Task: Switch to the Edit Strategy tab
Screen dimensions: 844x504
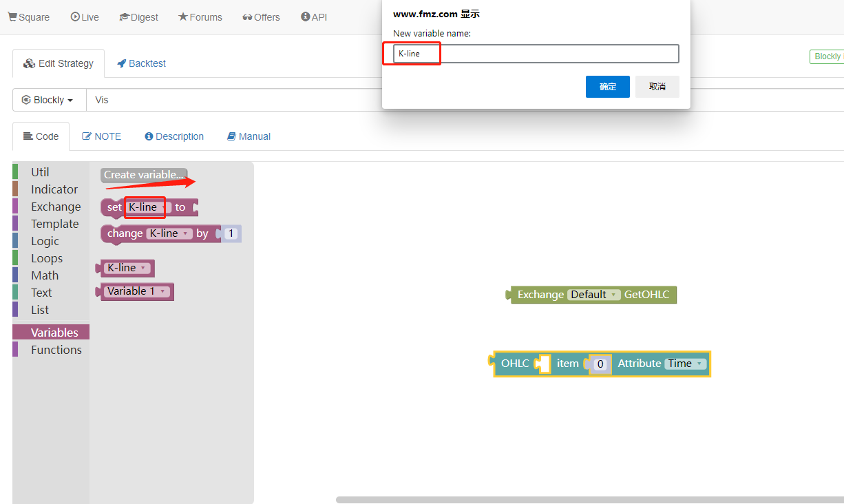Action: 59,63
